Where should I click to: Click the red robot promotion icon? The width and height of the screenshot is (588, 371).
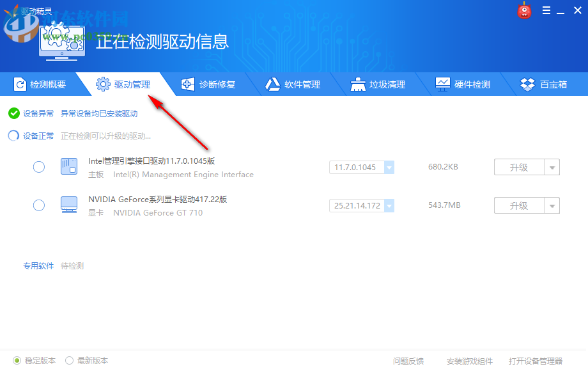[524, 10]
